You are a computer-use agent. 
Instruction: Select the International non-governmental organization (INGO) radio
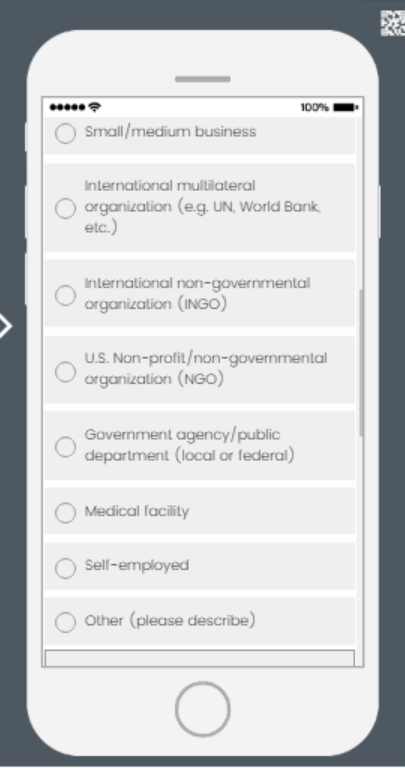pos(65,295)
